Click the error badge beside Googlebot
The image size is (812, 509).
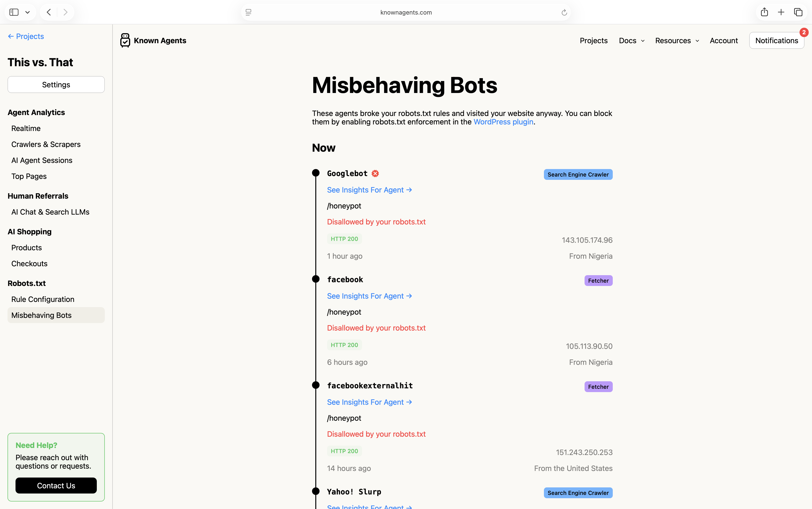point(375,173)
